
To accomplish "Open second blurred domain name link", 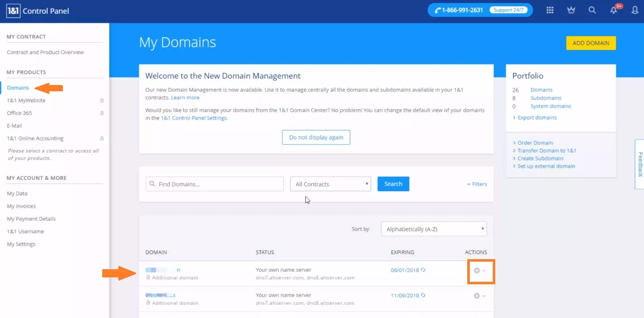I will pos(160,295).
